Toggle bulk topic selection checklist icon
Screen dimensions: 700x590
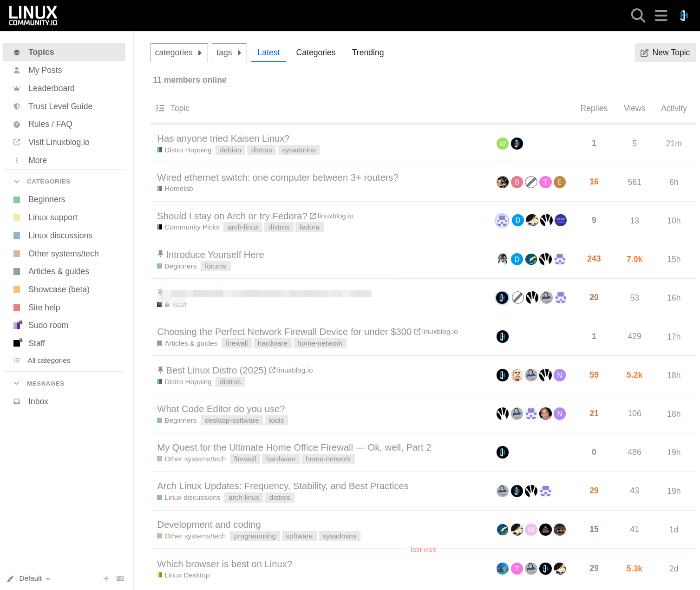click(160, 108)
